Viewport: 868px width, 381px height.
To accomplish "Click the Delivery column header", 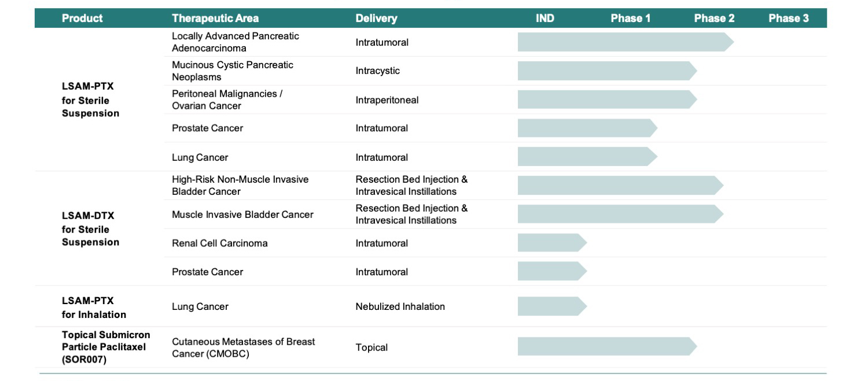I will coord(376,19).
